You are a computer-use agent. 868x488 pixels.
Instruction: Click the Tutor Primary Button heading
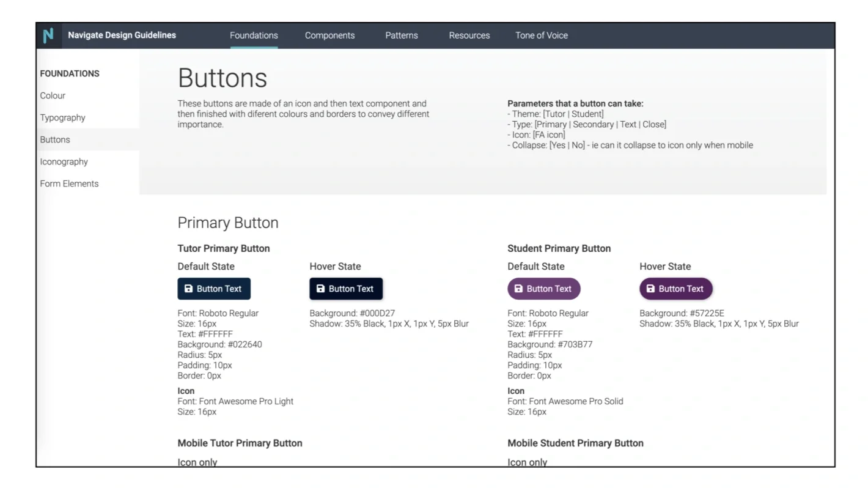point(224,248)
